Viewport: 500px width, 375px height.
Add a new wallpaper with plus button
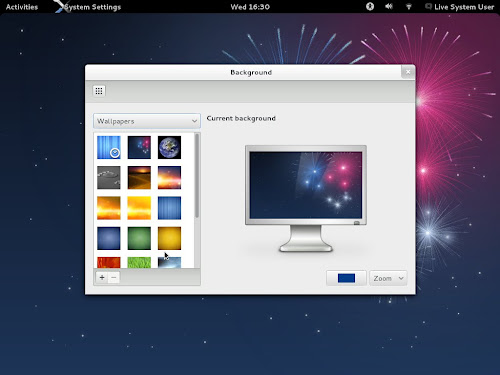pyautogui.click(x=102, y=277)
